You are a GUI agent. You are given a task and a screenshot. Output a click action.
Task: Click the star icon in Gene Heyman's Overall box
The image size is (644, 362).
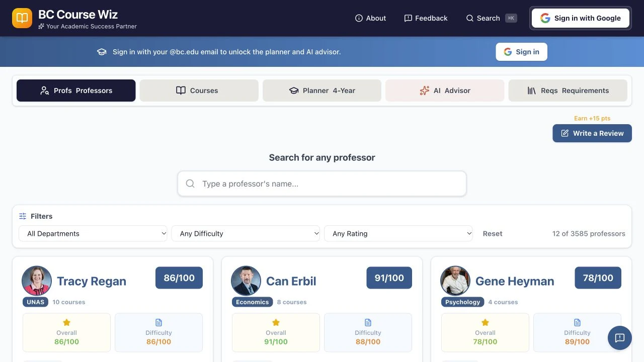click(x=485, y=323)
